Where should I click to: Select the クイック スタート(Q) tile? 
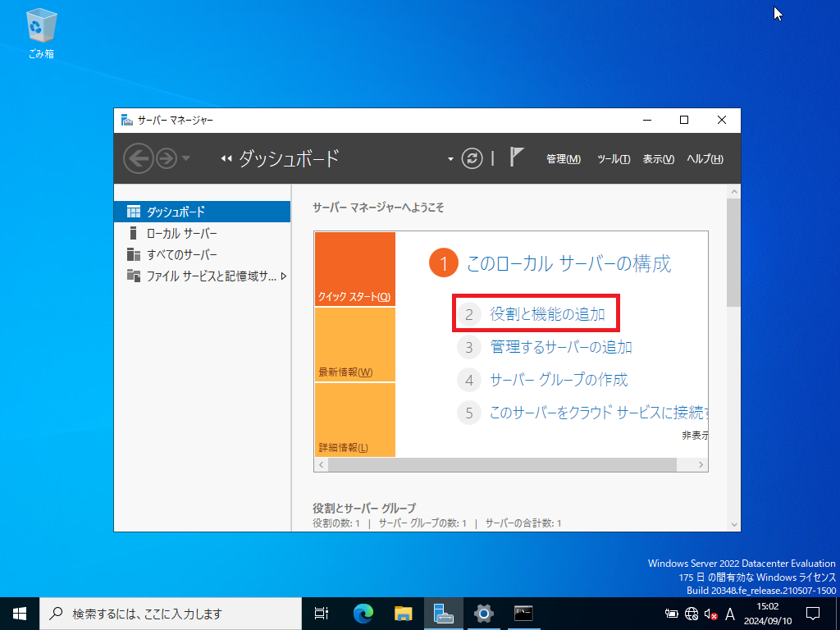coord(355,269)
